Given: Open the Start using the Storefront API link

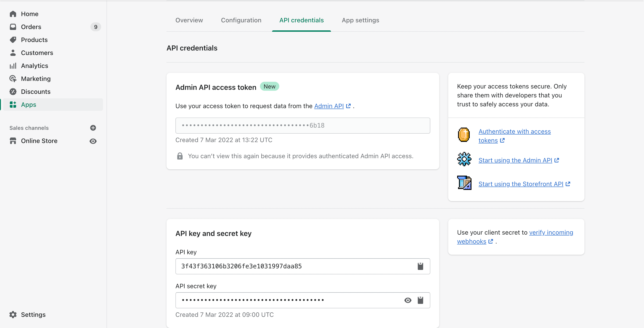Looking at the screenshot, I should point(520,184).
